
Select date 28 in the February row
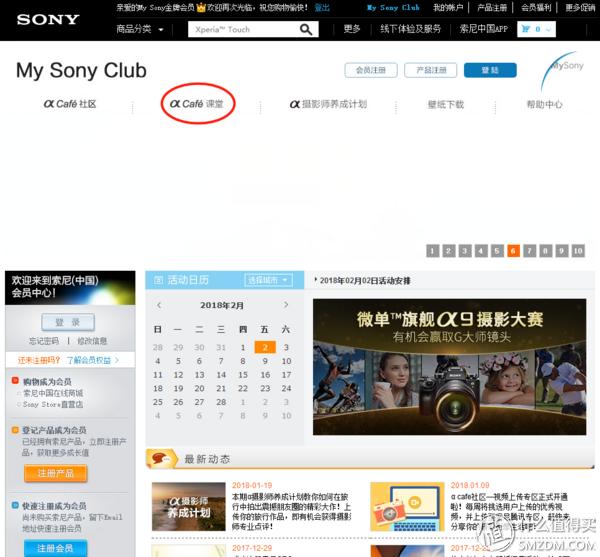pos(221,402)
